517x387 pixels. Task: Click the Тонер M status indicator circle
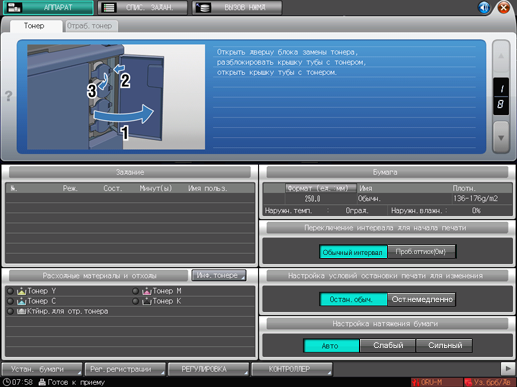[x=135, y=291]
